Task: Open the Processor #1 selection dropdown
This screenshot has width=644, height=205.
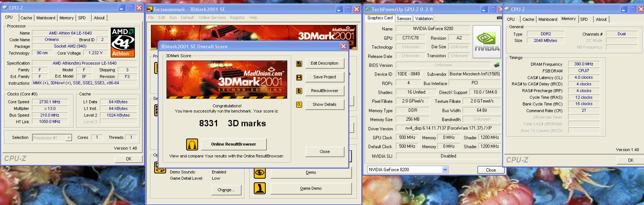Action: pos(68,137)
